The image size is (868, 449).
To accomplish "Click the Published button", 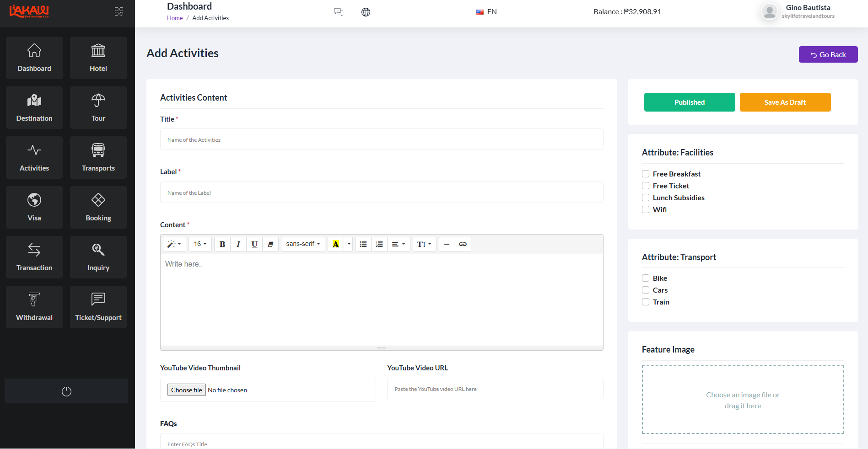I will tap(690, 102).
